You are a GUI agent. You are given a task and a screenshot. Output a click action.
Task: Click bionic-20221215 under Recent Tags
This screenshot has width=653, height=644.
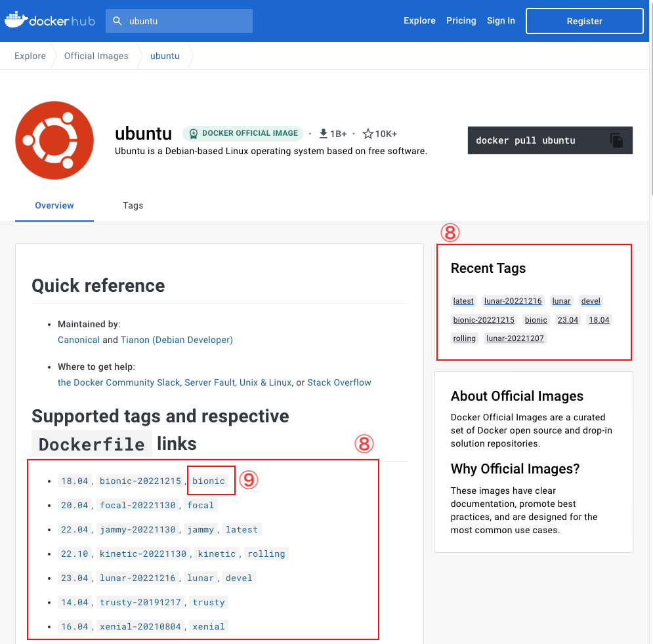[x=484, y=320]
